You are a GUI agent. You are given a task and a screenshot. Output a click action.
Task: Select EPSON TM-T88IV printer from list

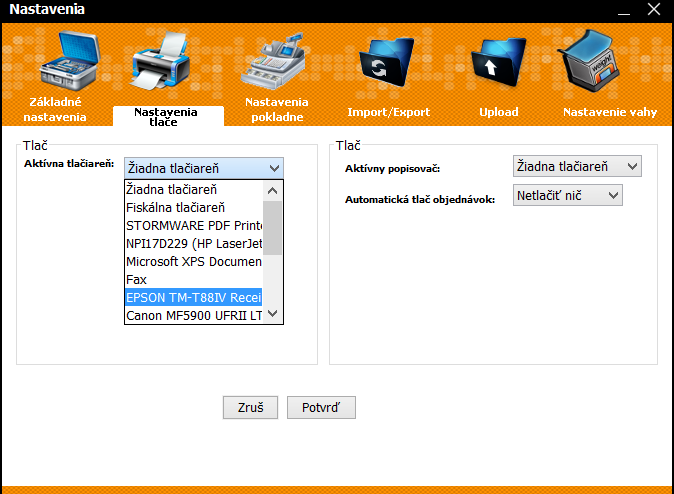tap(193, 298)
